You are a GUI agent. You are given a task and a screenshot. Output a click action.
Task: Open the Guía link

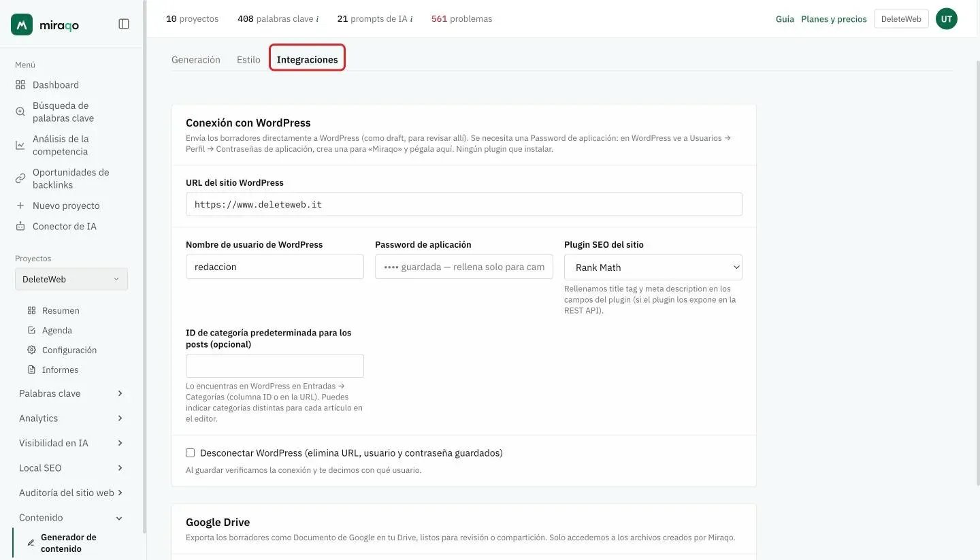tap(785, 19)
